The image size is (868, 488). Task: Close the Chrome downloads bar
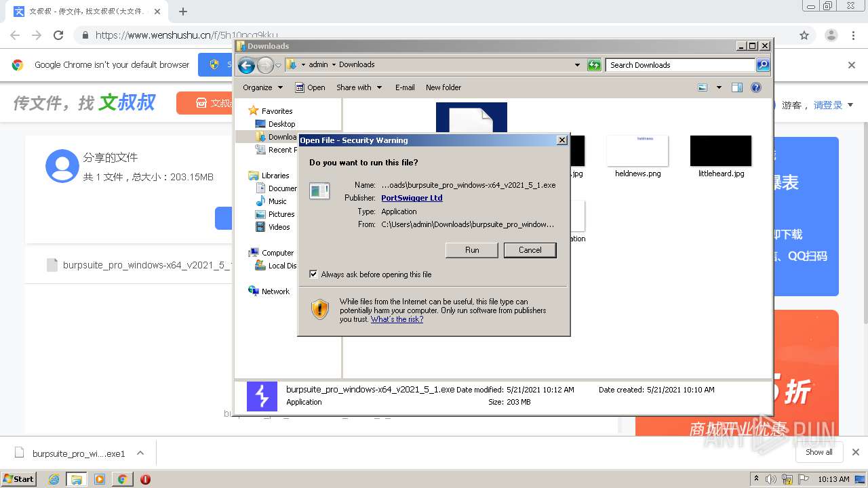click(856, 452)
